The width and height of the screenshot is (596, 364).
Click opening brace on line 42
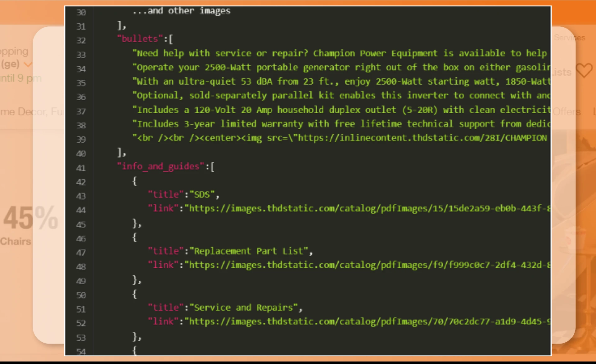tap(134, 181)
